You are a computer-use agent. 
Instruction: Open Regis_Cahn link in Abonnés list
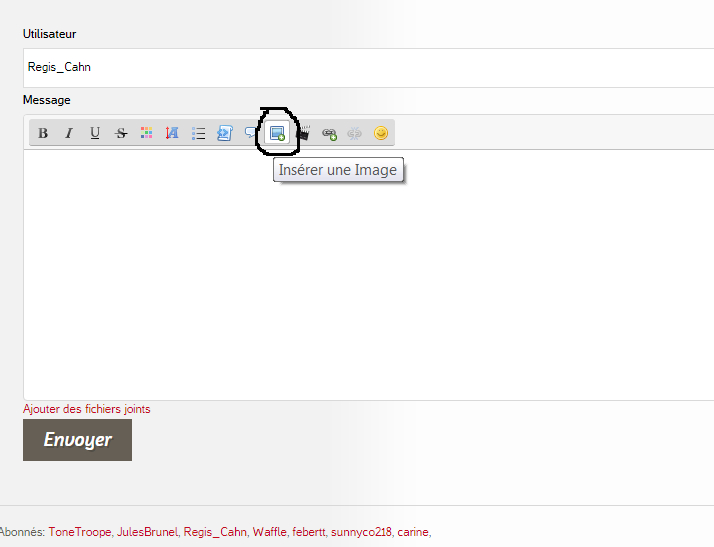click(215, 532)
